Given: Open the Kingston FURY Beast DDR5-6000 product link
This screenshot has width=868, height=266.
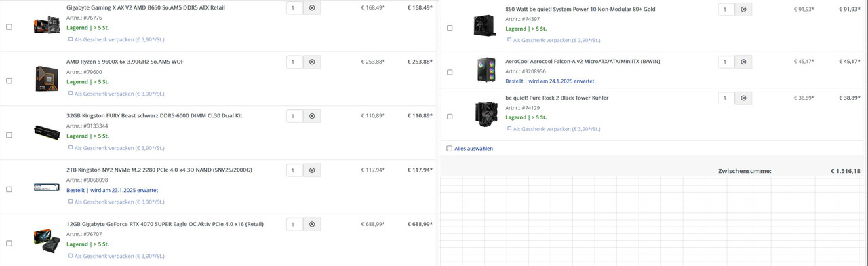Looking at the screenshot, I should click(154, 115).
